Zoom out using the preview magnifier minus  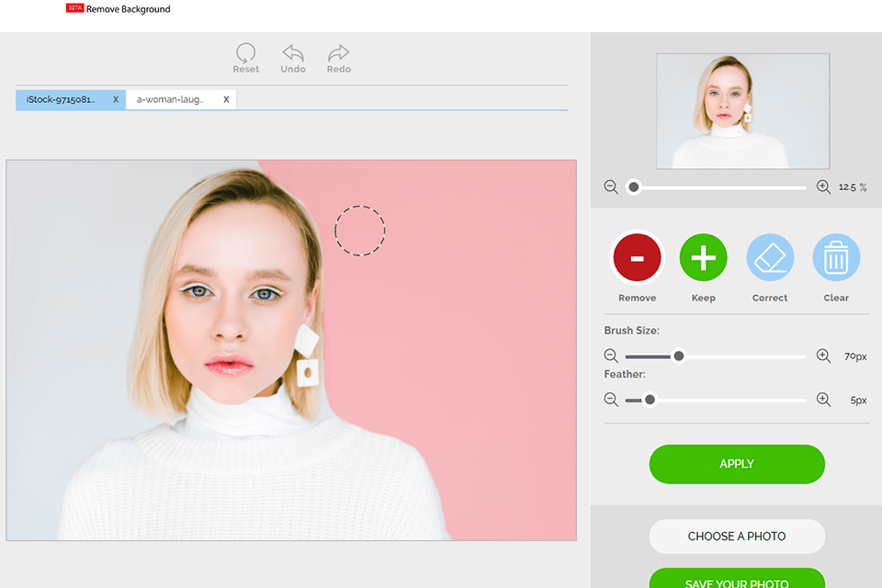(x=611, y=187)
